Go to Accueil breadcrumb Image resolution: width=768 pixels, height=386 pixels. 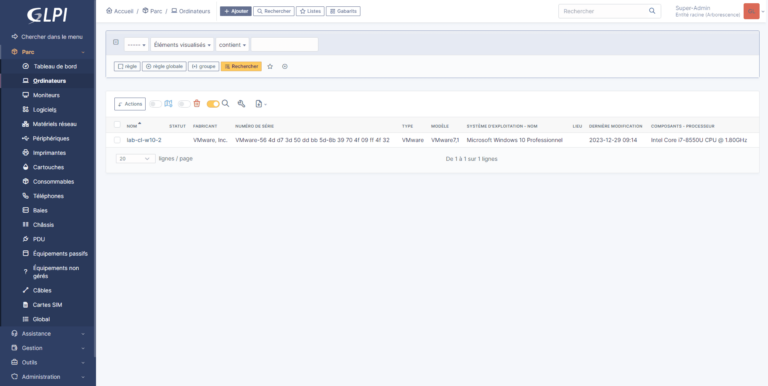120,11
